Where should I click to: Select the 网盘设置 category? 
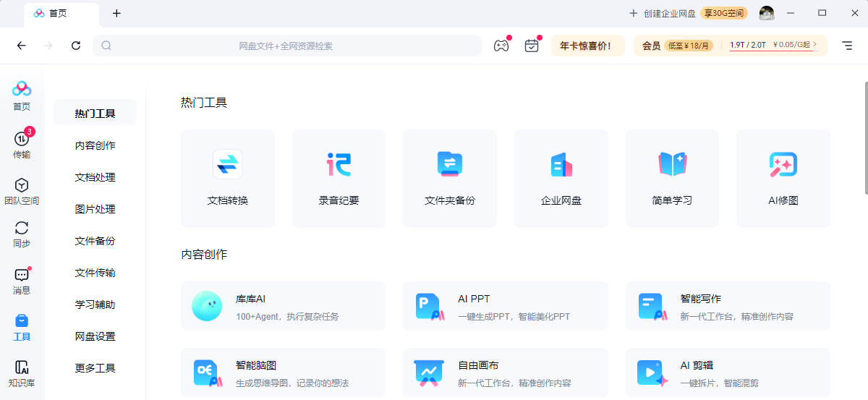tap(95, 336)
